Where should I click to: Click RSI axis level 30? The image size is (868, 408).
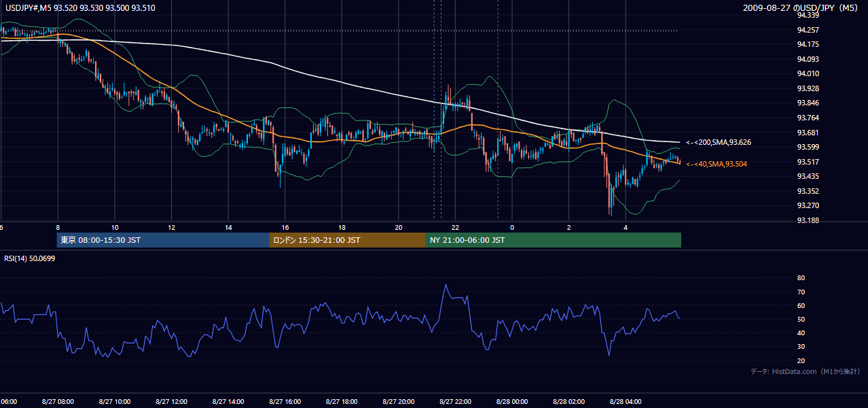[801, 346]
